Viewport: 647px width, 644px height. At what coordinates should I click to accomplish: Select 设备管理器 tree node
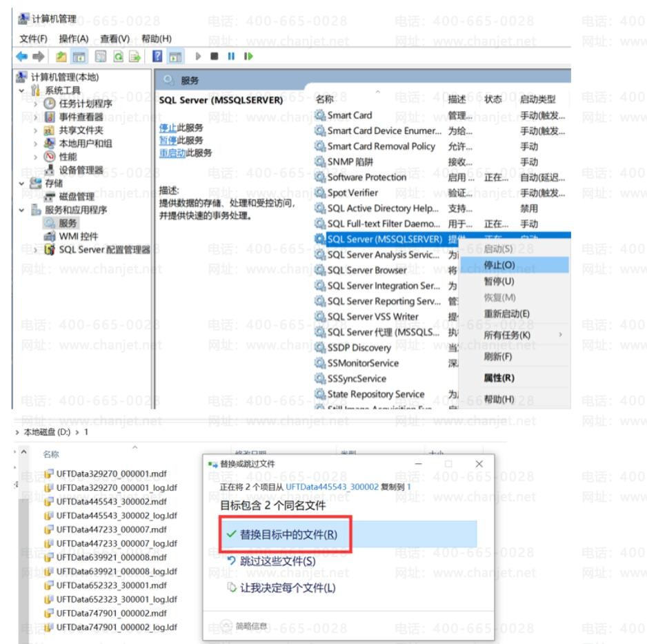pos(81,170)
